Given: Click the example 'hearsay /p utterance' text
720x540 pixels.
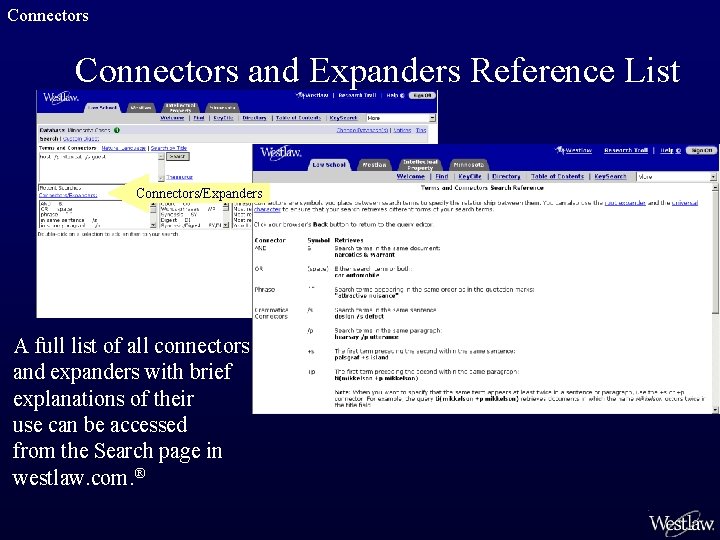Looking at the screenshot, I should 366,337.
